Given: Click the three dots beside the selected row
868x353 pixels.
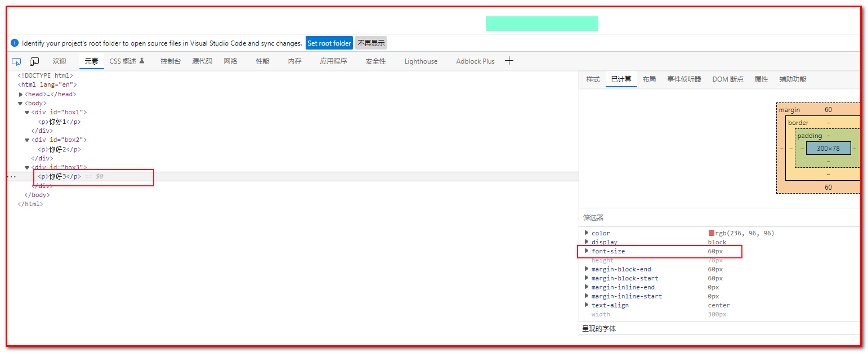Looking at the screenshot, I should tap(11, 177).
